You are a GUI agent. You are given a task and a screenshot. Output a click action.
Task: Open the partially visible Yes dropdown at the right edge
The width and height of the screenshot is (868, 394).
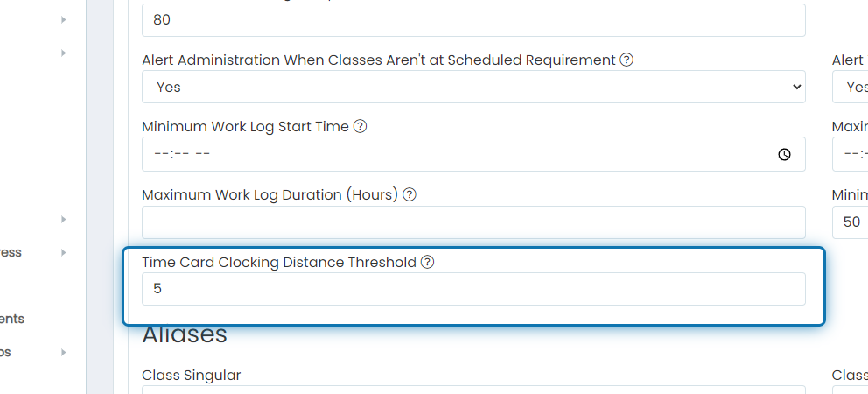click(x=850, y=87)
